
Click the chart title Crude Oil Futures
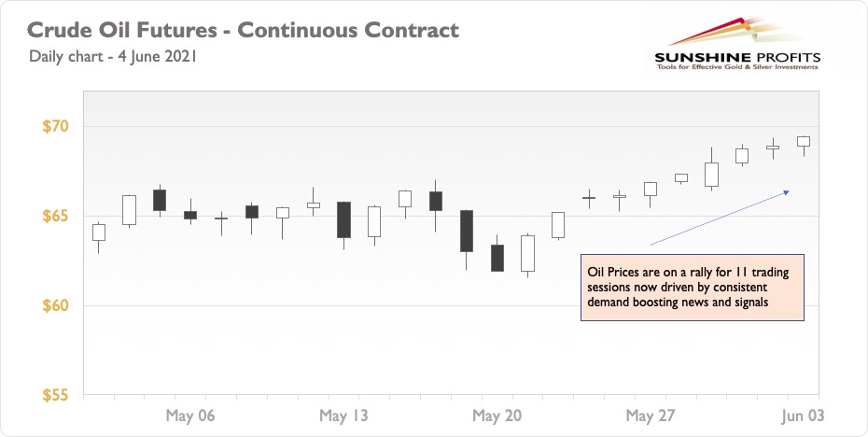243,29
